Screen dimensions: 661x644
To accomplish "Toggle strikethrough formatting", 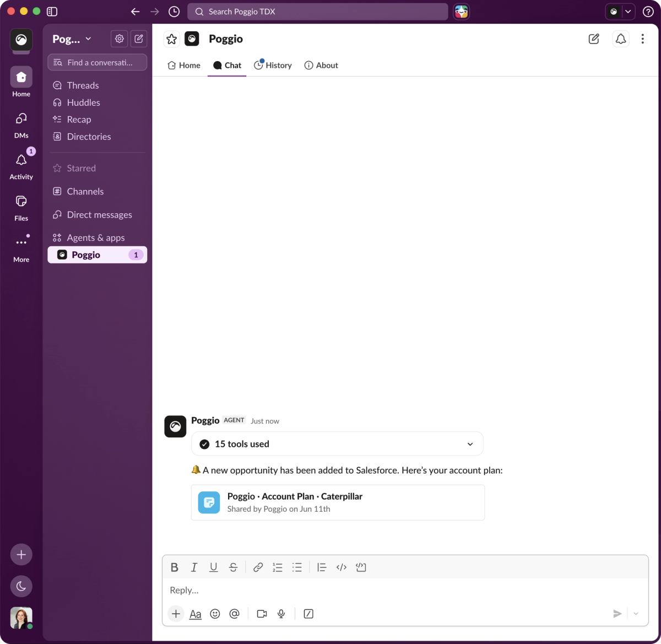I will (234, 567).
